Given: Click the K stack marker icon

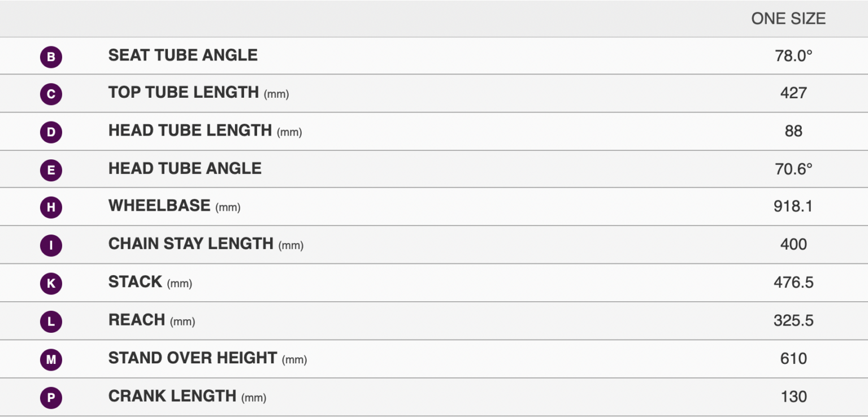Looking at the screenshot, I should 51,284.
